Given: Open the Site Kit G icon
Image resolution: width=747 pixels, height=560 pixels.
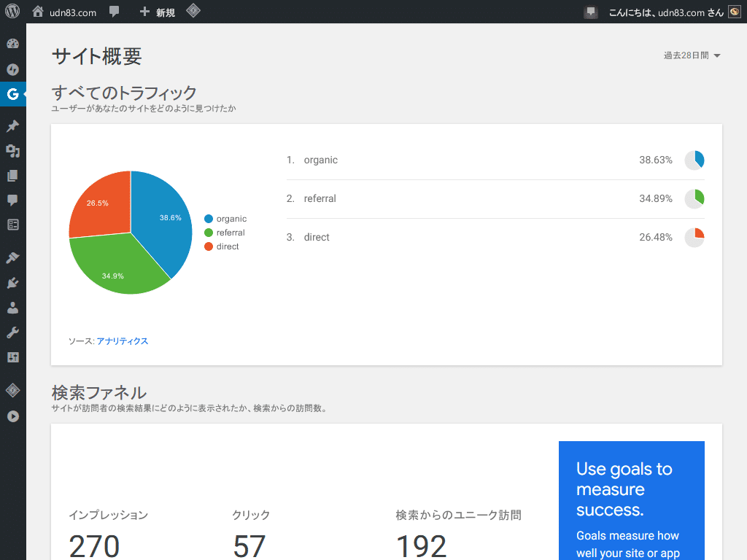Looking at the screenshot, I should coord(13,94).
